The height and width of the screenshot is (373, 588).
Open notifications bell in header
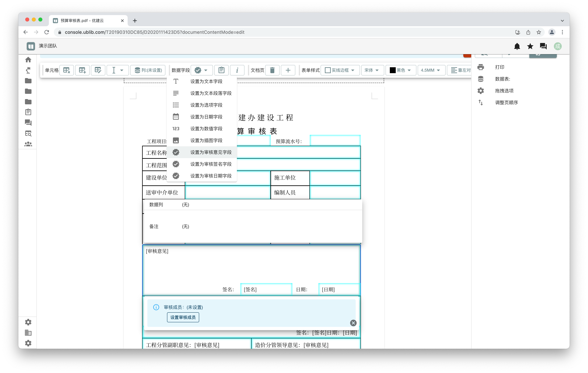tap(517, 46)
